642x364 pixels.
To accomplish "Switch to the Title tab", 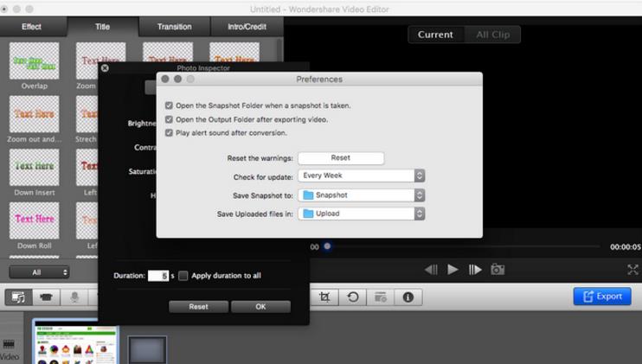I will pos(103,27).
